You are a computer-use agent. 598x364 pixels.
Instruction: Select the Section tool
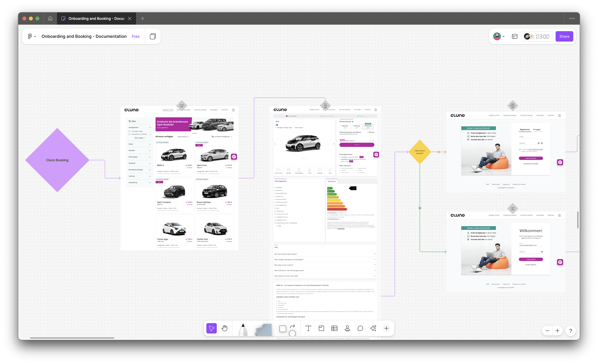(x=321, y=328)
